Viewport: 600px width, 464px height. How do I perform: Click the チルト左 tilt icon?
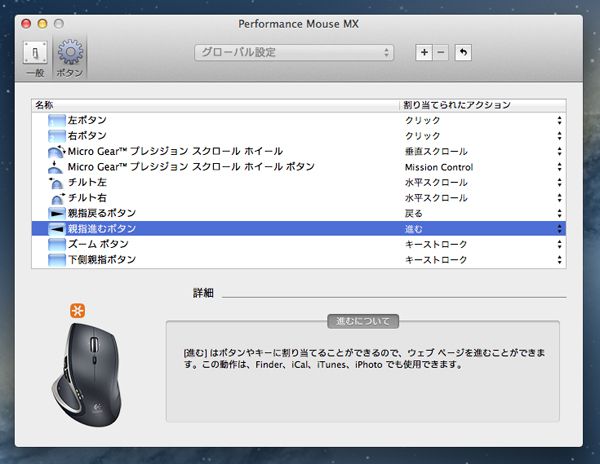tap(56, 182)
